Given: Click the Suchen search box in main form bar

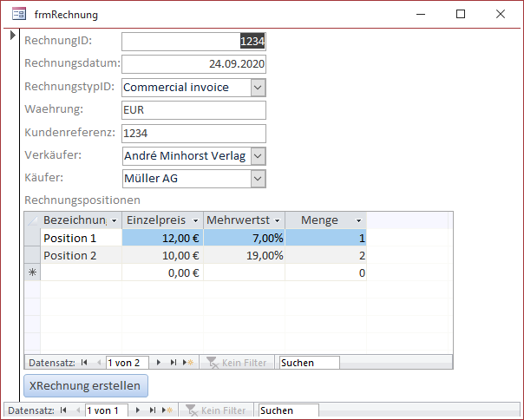Looking at the screenshot, I should tap(288, 410).
